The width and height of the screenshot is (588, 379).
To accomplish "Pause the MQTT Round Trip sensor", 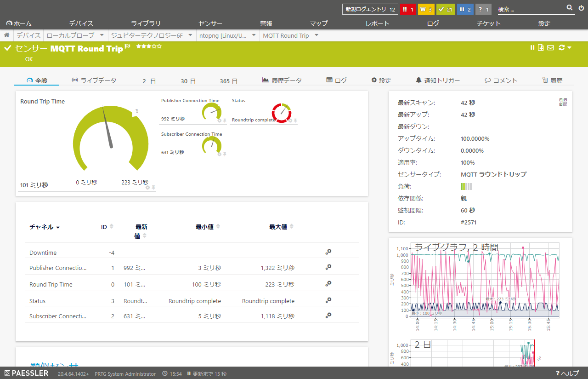I will pos(532,47).
